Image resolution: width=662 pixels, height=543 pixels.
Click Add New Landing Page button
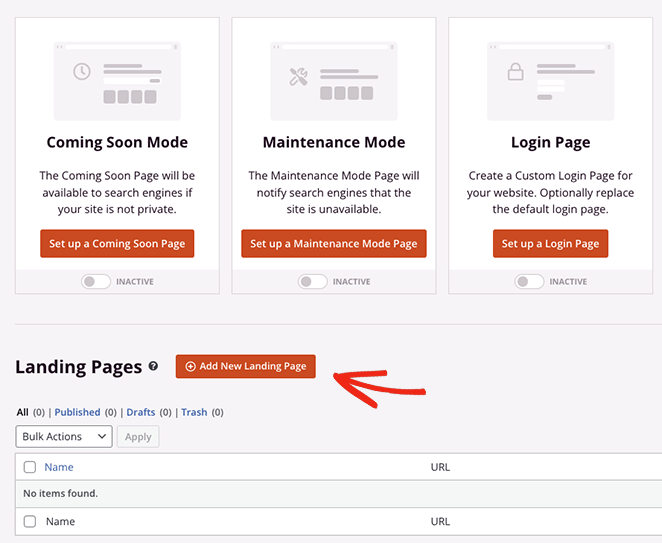pos(246,367)
